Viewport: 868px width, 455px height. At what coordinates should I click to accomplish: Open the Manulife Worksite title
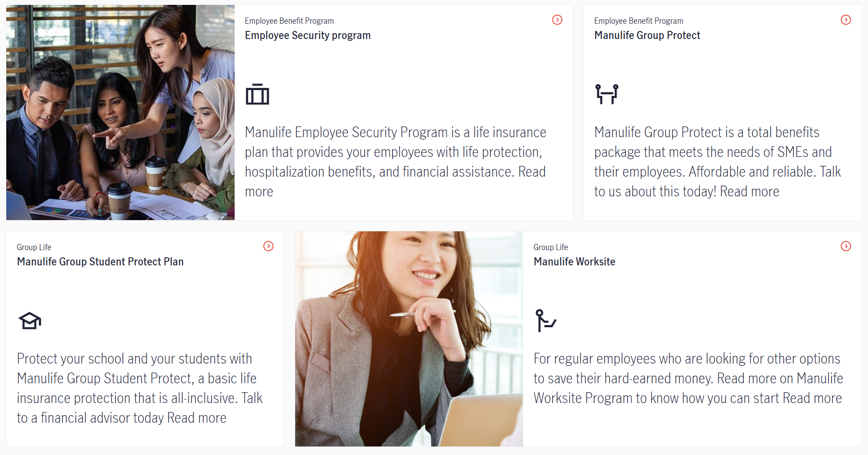pos(574,262)
